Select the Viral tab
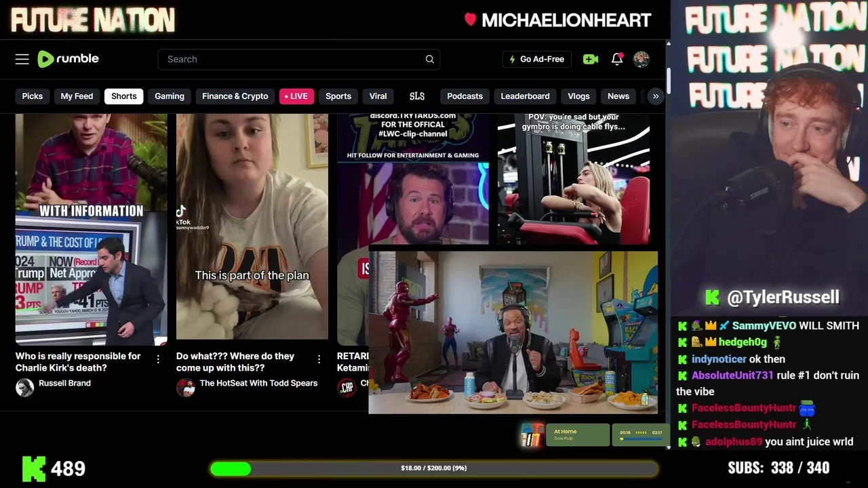Viewport: 868px width, 488px height. [x=378, y=96]
